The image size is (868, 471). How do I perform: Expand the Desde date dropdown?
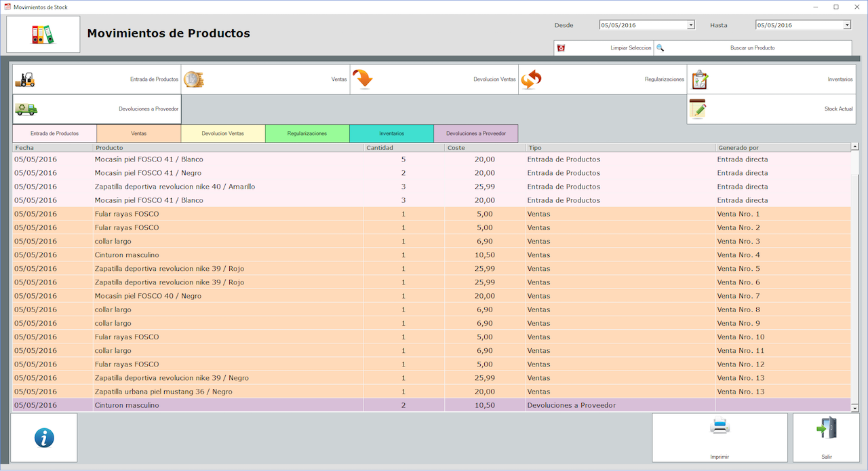point(691,25)
